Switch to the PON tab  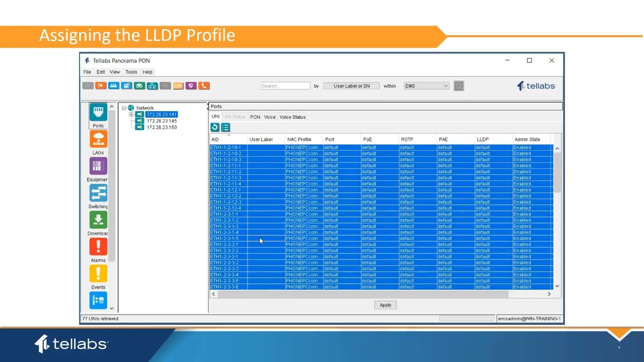[x=255, y=117]
